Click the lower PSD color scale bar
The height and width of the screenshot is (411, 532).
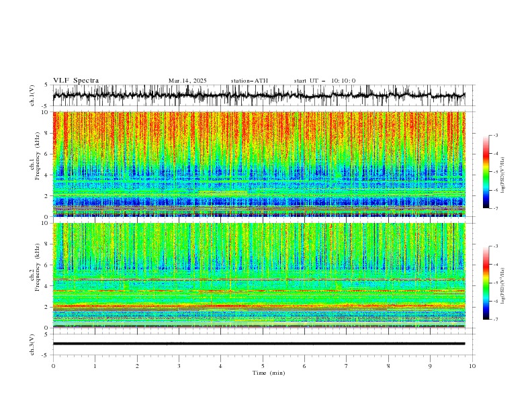pyautogui.click(x=486, y=283)
